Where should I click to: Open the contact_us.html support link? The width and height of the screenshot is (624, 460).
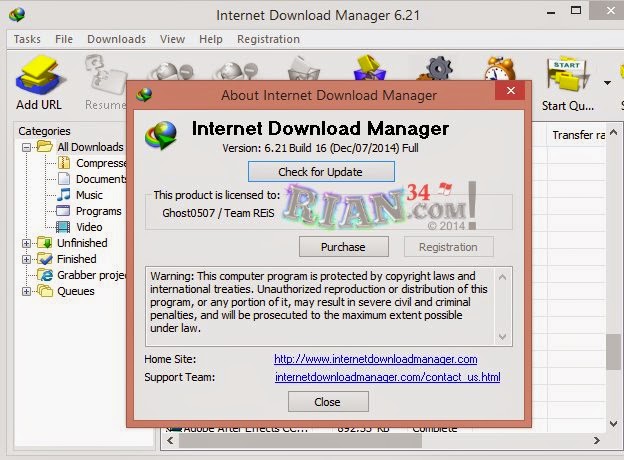387,377
